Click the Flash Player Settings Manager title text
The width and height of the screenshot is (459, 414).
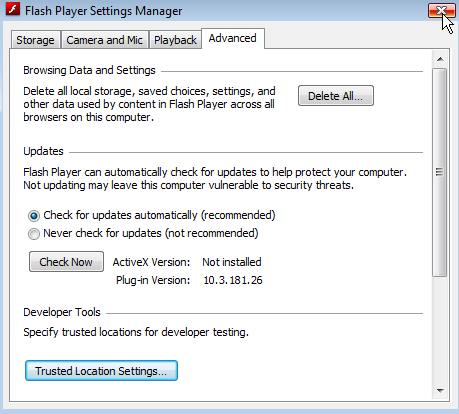pos(104,11)
